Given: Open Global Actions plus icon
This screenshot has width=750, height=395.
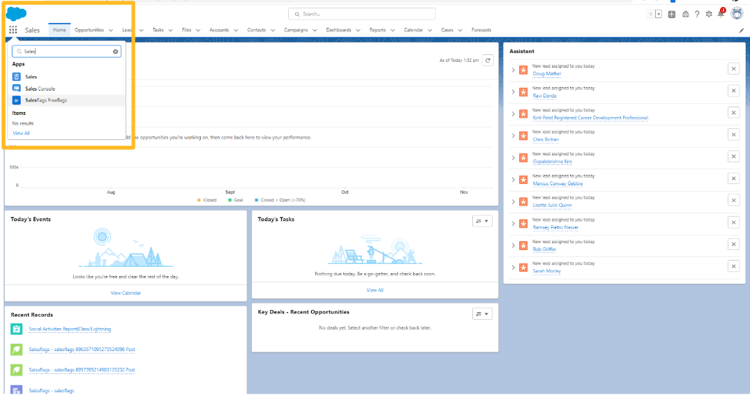Looking at the screenshot, I should pyautogui.click(x=672, y=14).
